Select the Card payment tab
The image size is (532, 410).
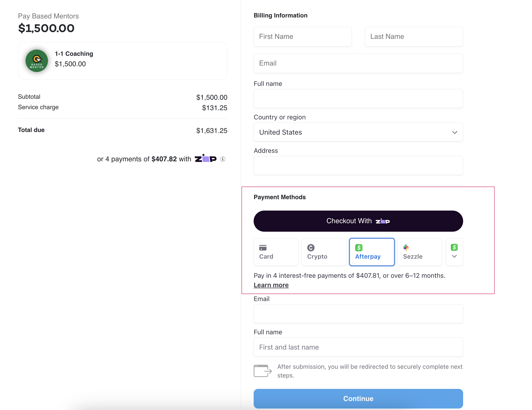276,252
